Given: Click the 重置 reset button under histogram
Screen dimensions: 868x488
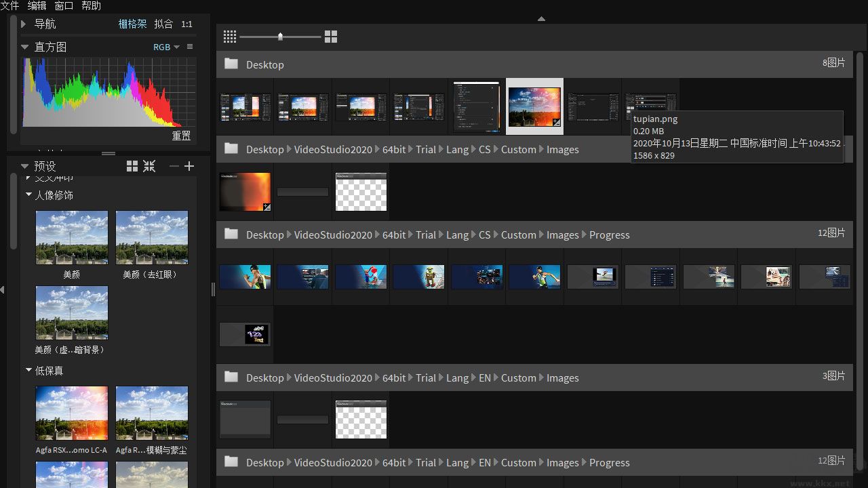Looking at the screenshot, I should click(181, 136).
